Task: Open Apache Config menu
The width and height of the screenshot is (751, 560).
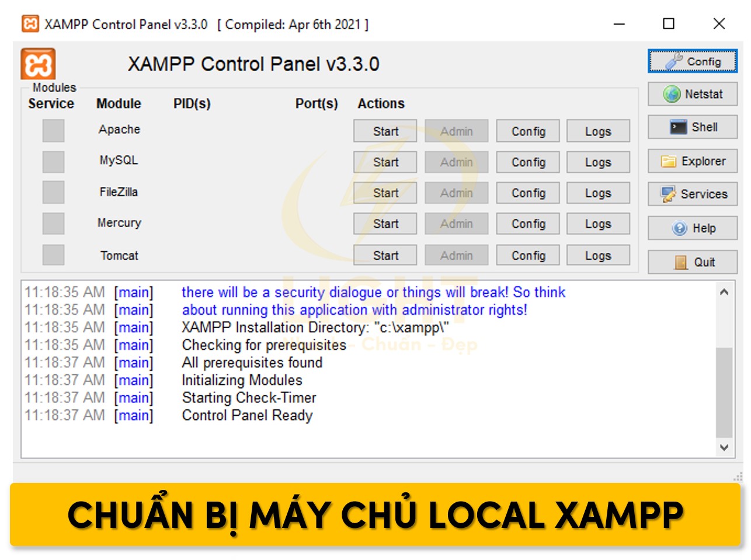Action: point(528,131)
